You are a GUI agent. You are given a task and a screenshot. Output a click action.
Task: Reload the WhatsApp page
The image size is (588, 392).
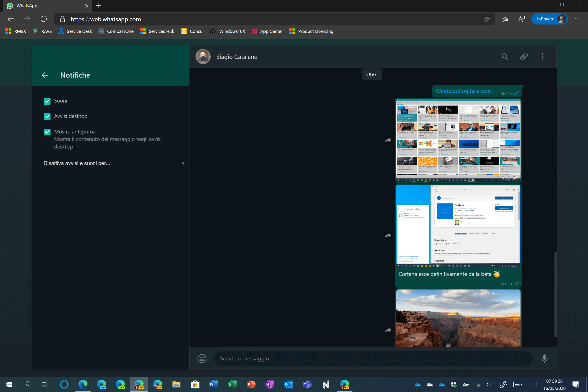(x=43, y=19)
